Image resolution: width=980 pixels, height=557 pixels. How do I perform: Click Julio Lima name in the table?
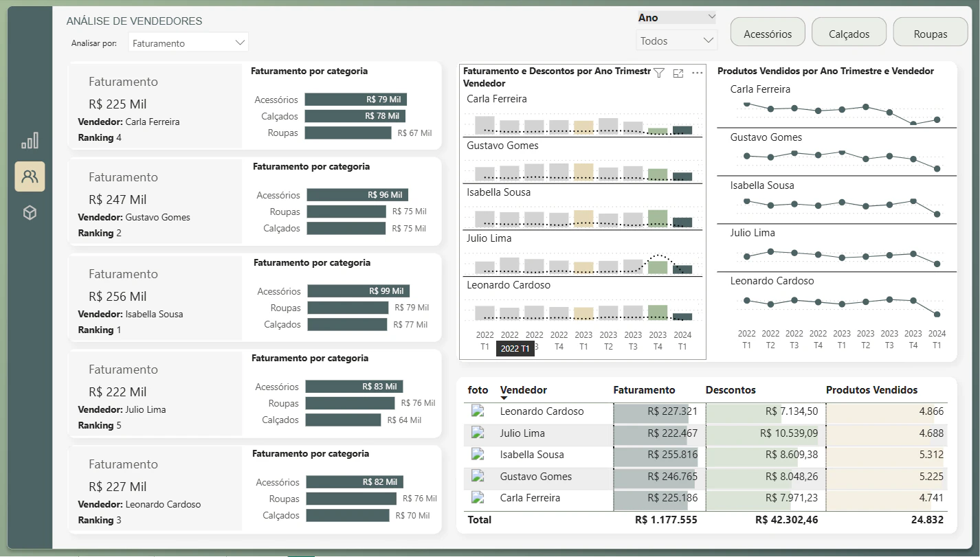522,433
